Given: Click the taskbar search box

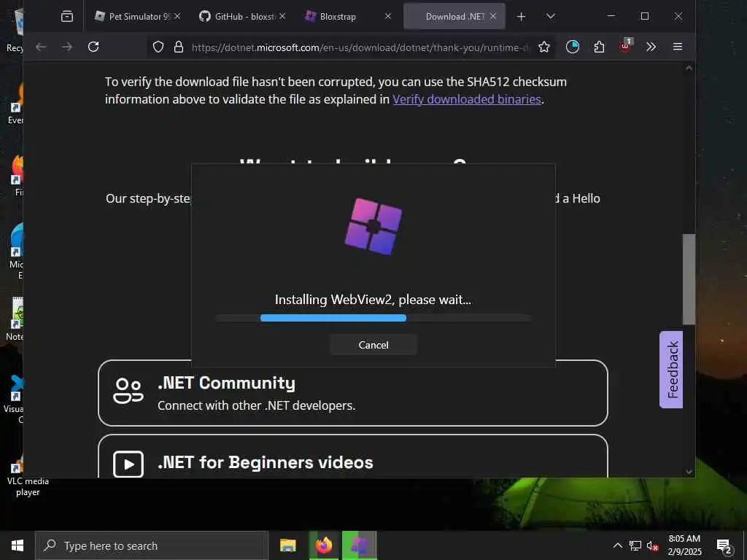Looking at the screenshot, I should tap(152, 545).
